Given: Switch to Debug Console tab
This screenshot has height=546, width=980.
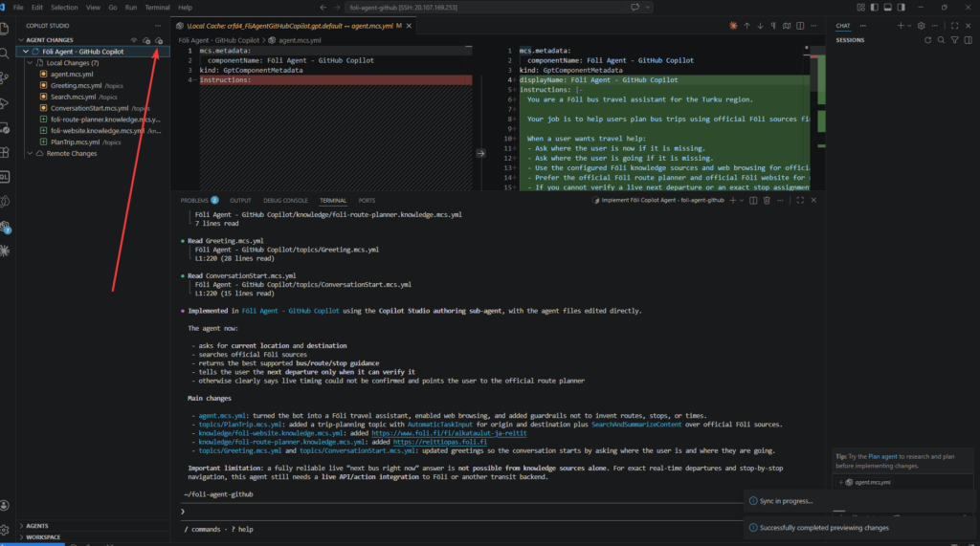Looking at the screenshot, I should (285, 201).
